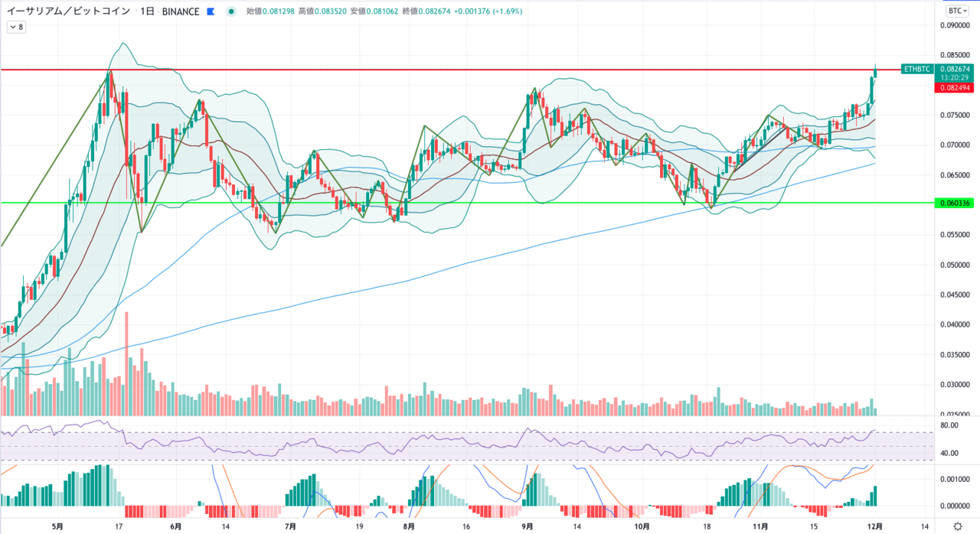
Task: Click the open value 始値 0.081298
Action: coord(269,11)
